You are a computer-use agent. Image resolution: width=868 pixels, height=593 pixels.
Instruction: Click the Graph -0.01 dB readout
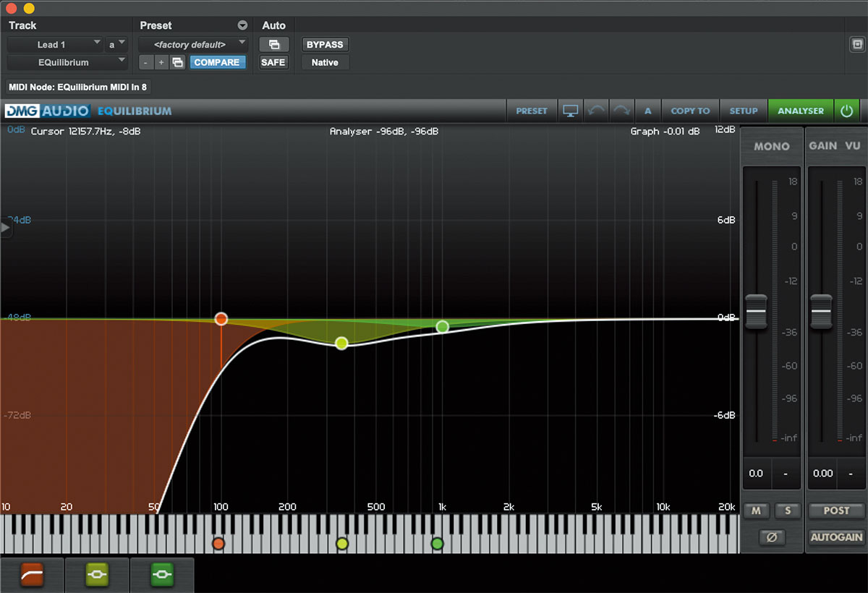point(665,132)
